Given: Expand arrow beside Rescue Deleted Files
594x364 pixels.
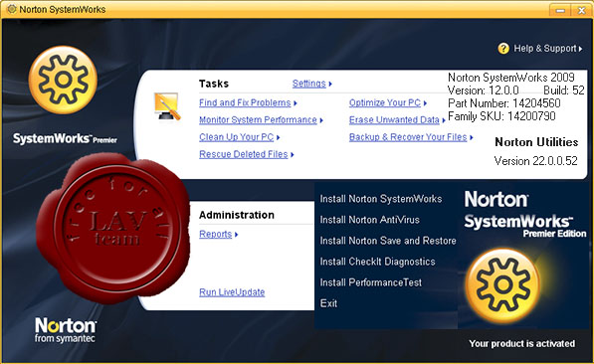Looking at the screenshot, I should 293,154.
